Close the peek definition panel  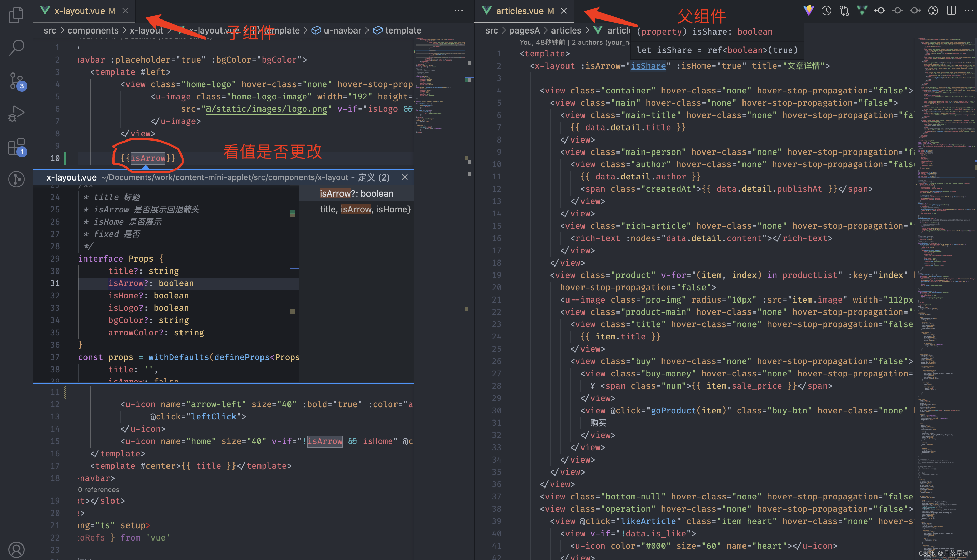(404, 177)
